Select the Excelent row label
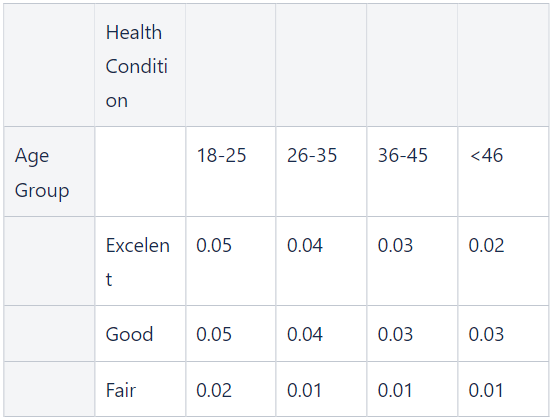The width and height of the screenshot is (552, 418). pos(140,261)
